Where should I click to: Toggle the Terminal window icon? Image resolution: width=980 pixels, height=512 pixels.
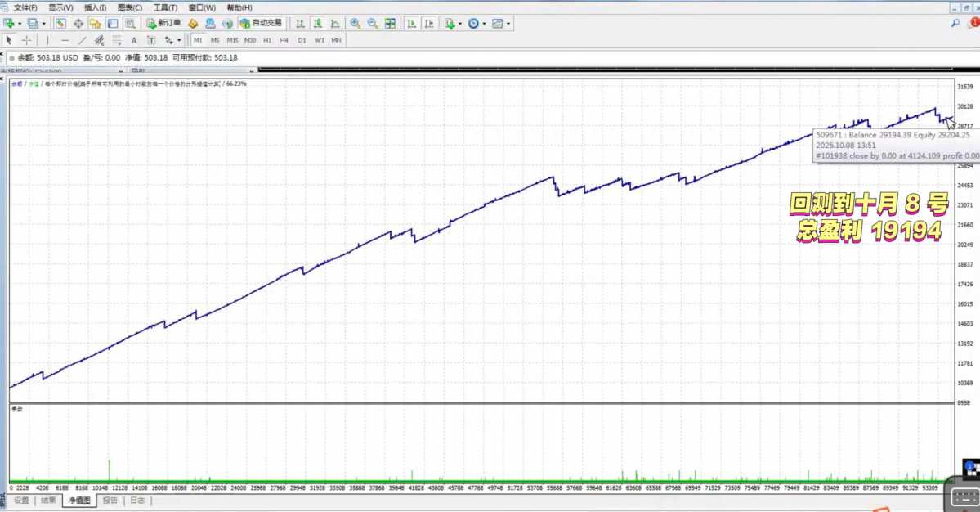113,23
